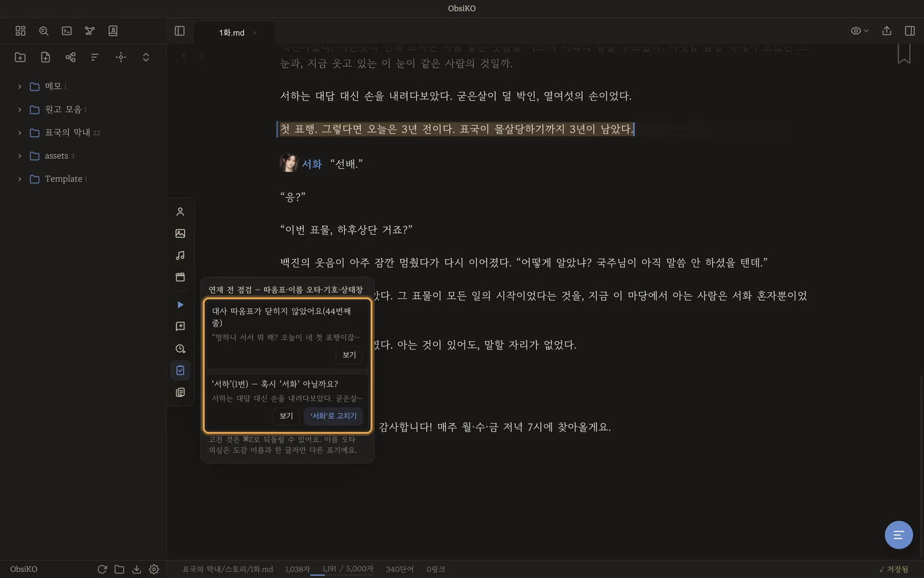Open the document copy icon below checklist
Image resolution: width=924 pixels, height=578 pixels.
[180, 392]
